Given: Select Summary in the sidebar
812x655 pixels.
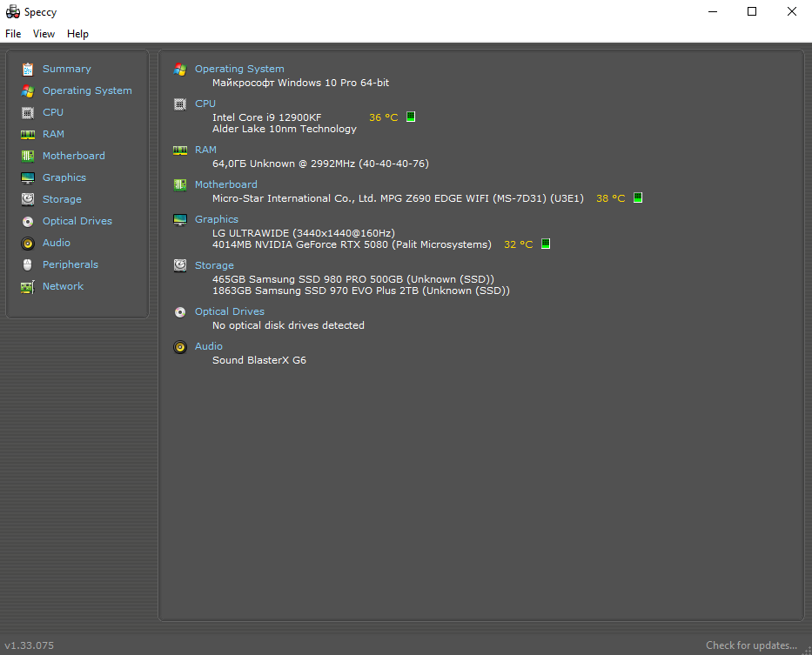Looking at the screenshot, I should point(66,69).
